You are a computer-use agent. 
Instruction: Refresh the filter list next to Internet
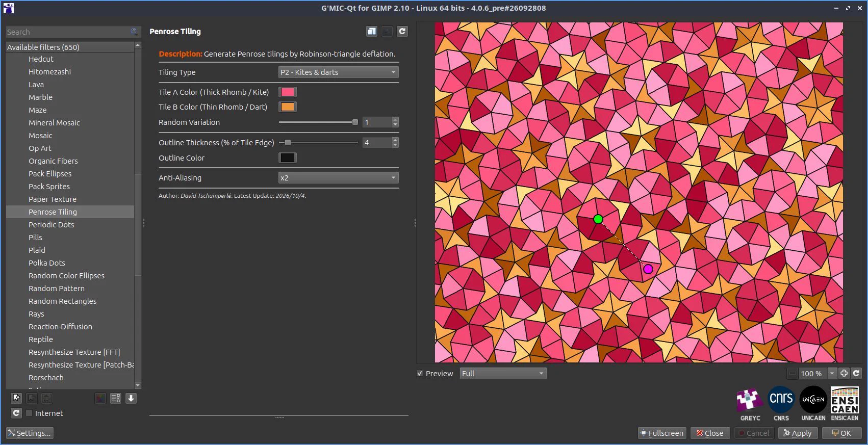coord(16,413)
